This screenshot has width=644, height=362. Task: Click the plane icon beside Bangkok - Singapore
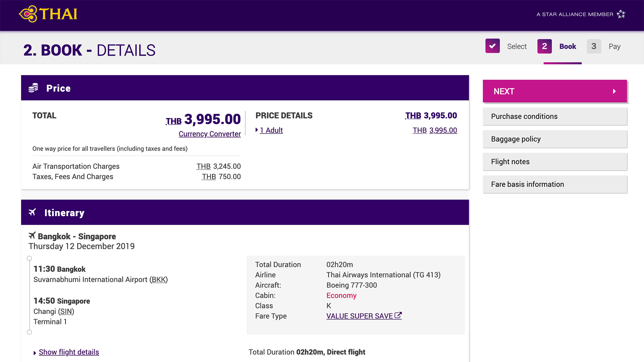pos(32,235)
